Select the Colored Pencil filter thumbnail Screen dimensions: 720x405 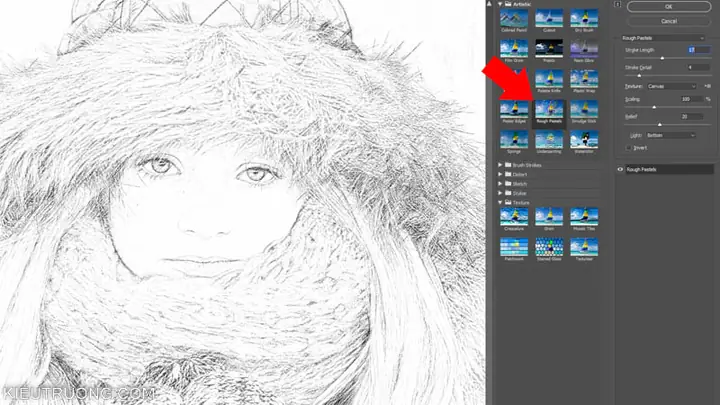point(514,18)
